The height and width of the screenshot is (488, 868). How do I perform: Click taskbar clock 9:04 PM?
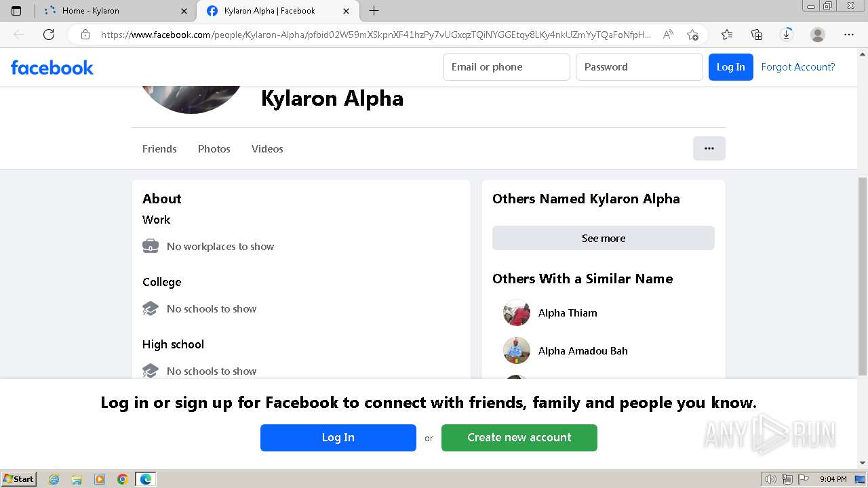tap(833, 479)
